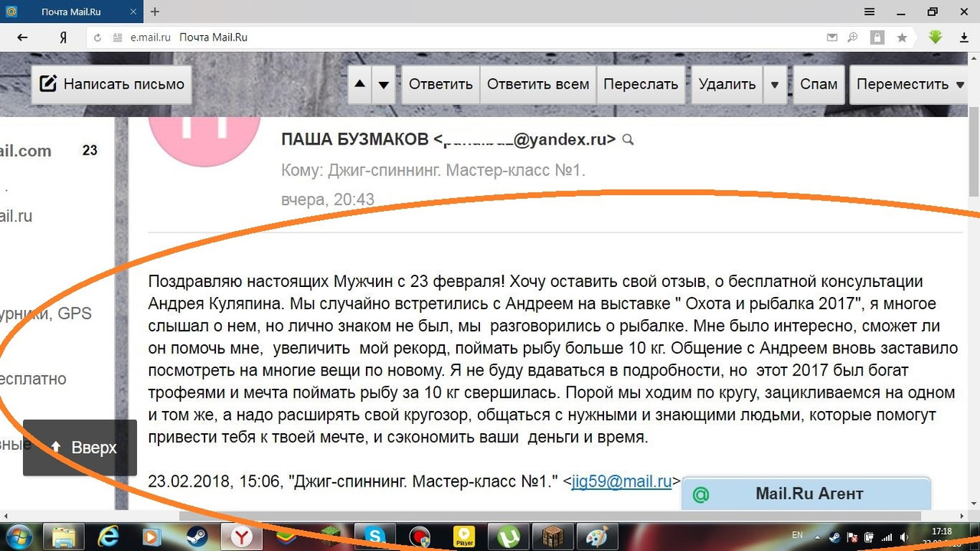Toggle bookmark star for the current page
This screenshot has height=551, width=980.
click(902, 37)
